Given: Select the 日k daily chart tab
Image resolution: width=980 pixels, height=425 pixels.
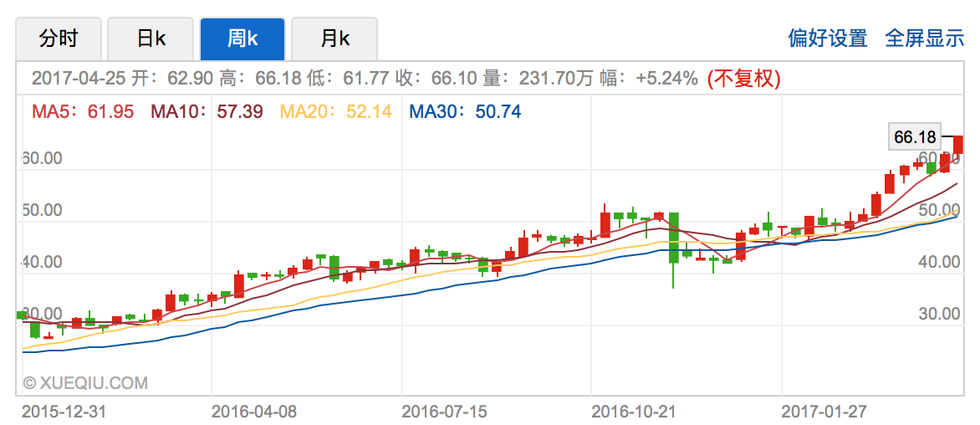Looking at the screenshot, I should [x=151, y=38].
